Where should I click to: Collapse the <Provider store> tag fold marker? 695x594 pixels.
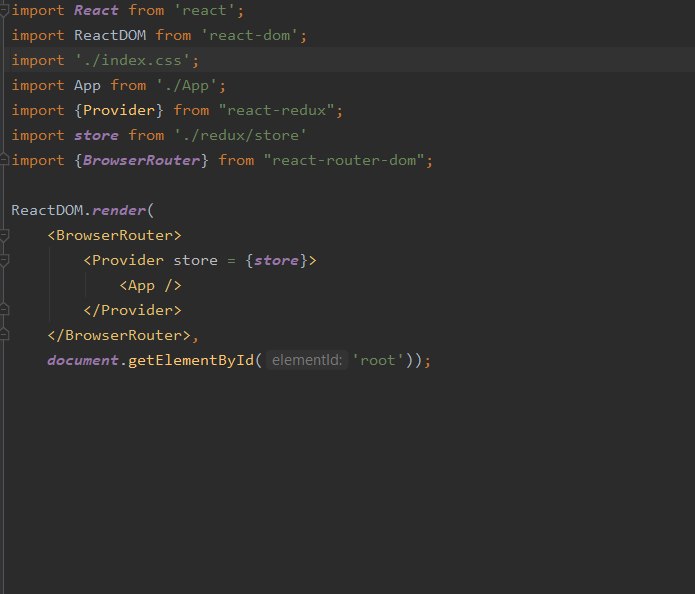click(4, 260)
